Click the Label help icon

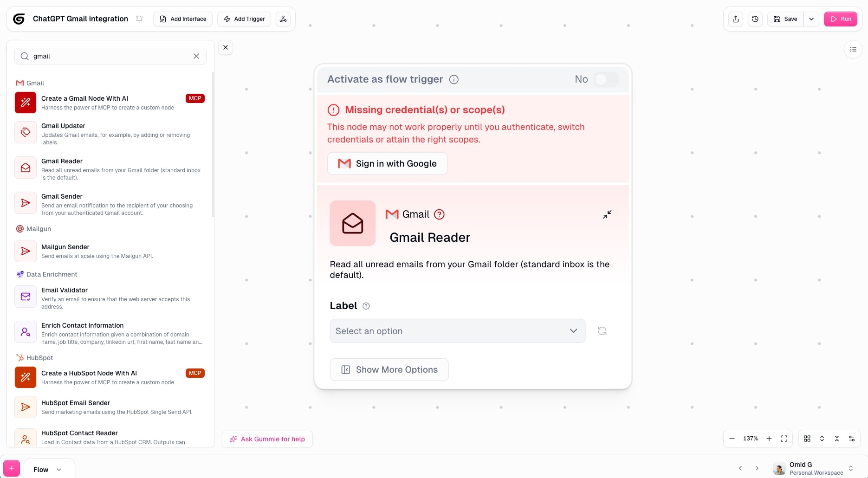point(366,306)
